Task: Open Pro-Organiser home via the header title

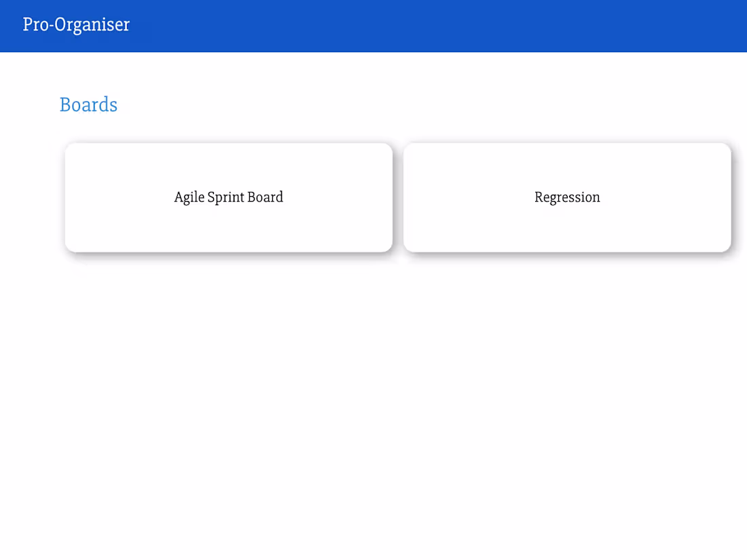Action: pyautogui.click(x=76, y=25)
